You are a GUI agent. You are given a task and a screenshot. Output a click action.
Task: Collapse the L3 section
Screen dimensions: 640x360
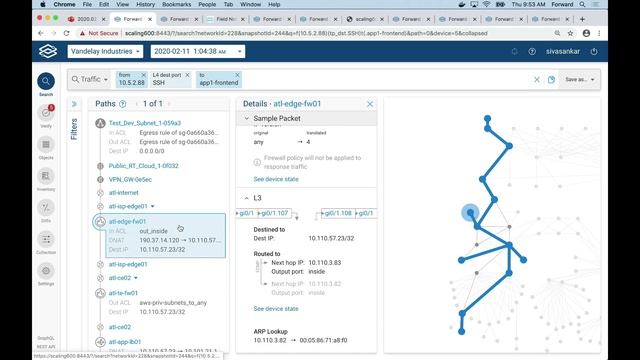tap(247, 198)
